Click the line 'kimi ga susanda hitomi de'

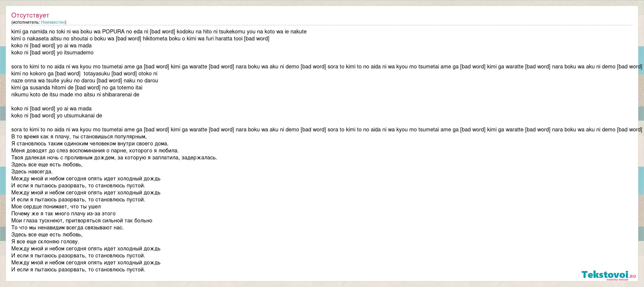click(x=77, y=87)
